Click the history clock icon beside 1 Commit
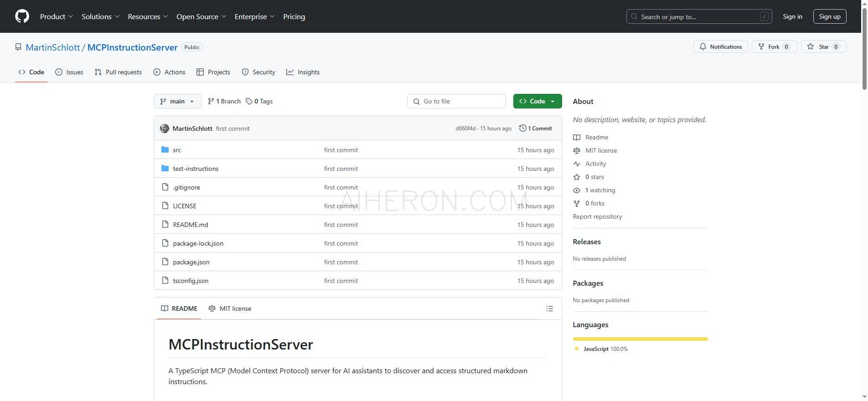 (523, 128)
